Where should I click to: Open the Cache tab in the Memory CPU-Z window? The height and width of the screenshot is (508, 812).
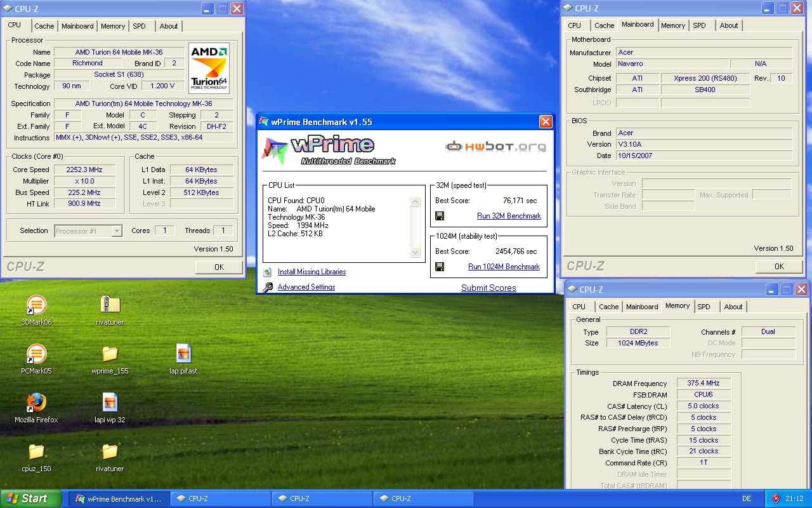[609, 307]
